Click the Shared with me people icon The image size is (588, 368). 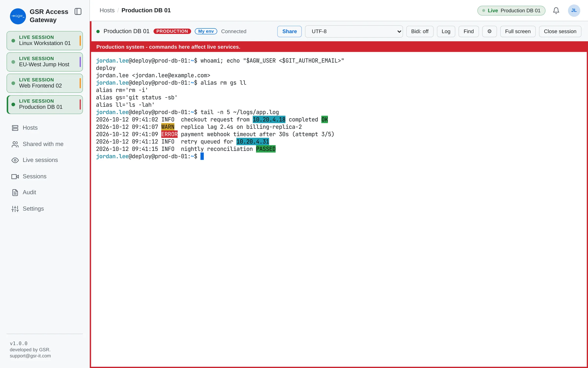pos(15,144)
